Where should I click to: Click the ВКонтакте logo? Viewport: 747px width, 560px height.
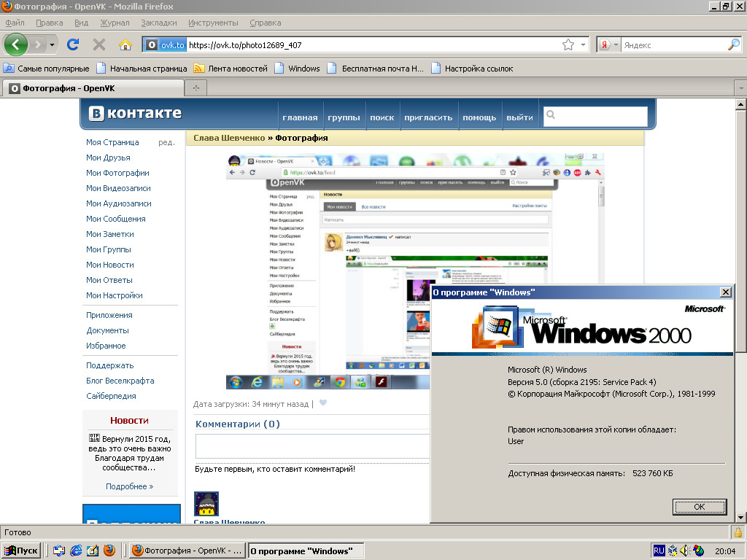coord(135,113)
